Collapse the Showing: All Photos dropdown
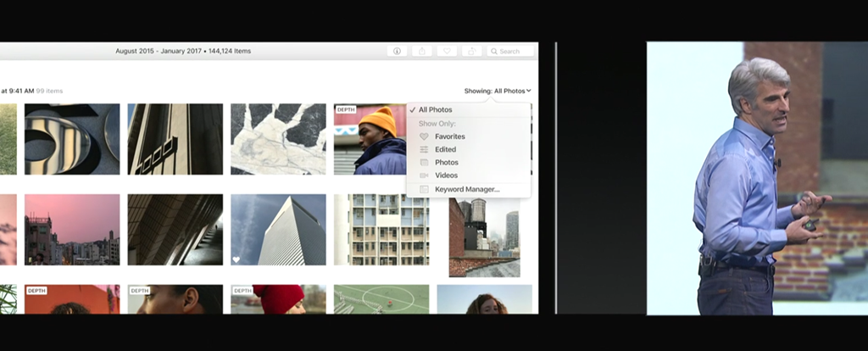The width and height of the screenshot is (868, 351). click(498, 91)
